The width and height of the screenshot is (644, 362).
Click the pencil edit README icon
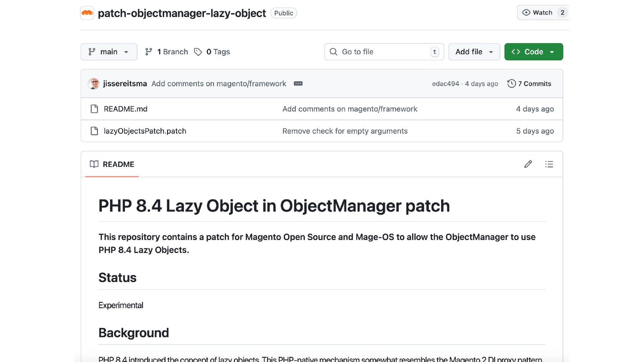coord(528,164)
